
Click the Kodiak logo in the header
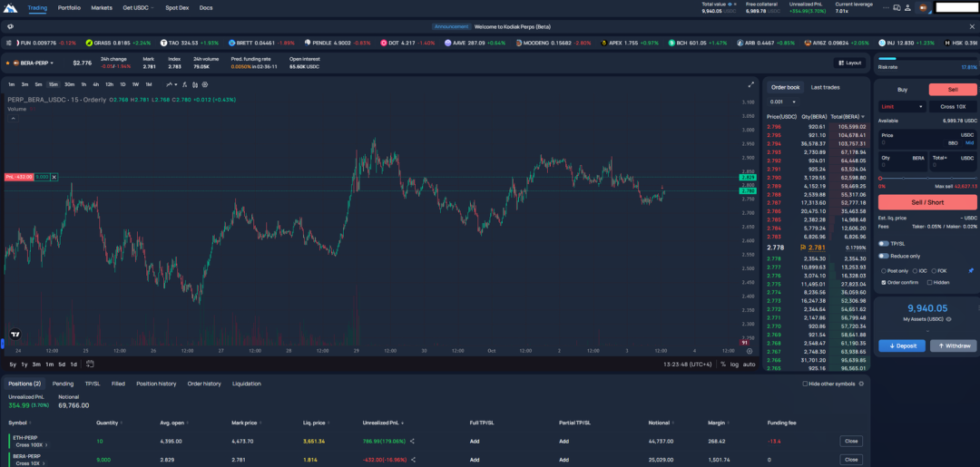pyautogui.click(x=11, y=7)
